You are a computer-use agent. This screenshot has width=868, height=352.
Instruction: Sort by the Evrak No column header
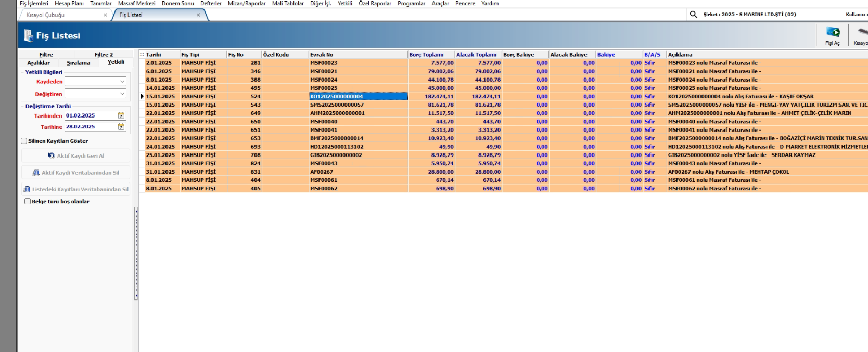click(x=358, y=54)
